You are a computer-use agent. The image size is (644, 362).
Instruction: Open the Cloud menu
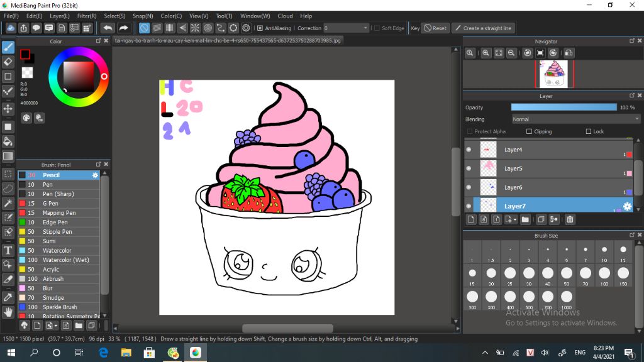tap(285, 16)
